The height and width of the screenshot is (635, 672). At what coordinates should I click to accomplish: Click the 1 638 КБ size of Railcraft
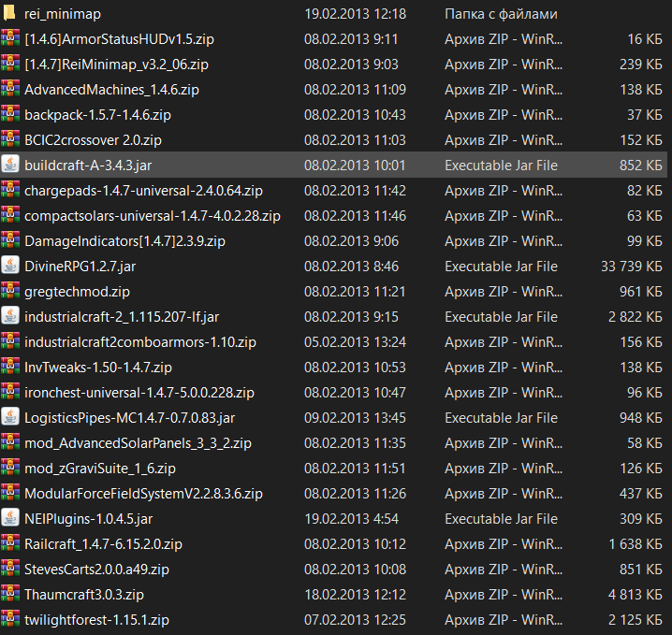pos(635,544)
